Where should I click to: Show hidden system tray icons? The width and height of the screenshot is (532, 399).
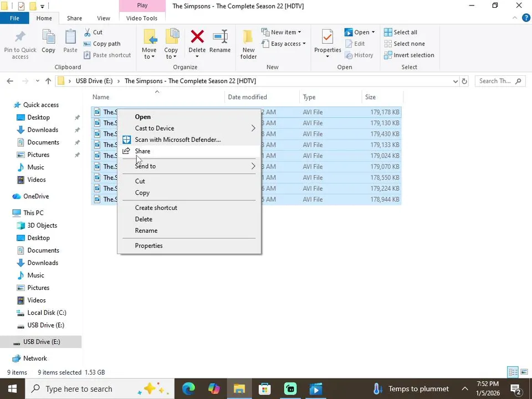(465, 389)
